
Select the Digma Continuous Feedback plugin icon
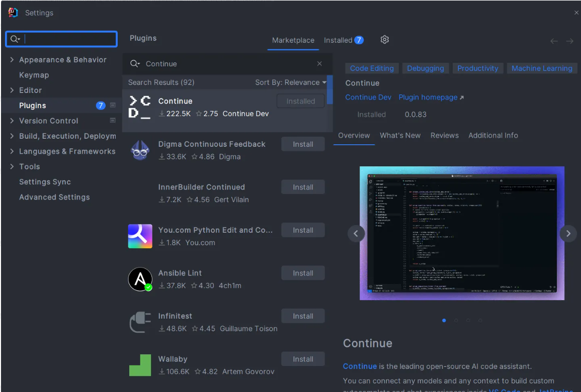140,150
